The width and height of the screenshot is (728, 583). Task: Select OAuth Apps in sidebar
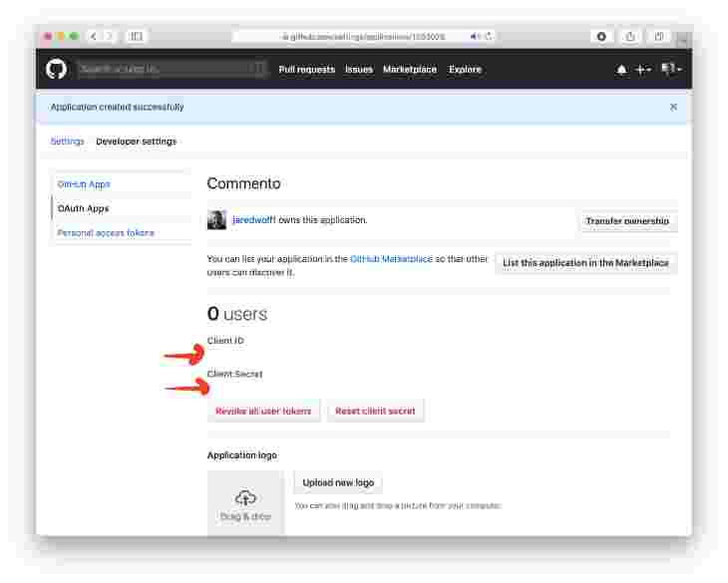(x=83, y=208)
